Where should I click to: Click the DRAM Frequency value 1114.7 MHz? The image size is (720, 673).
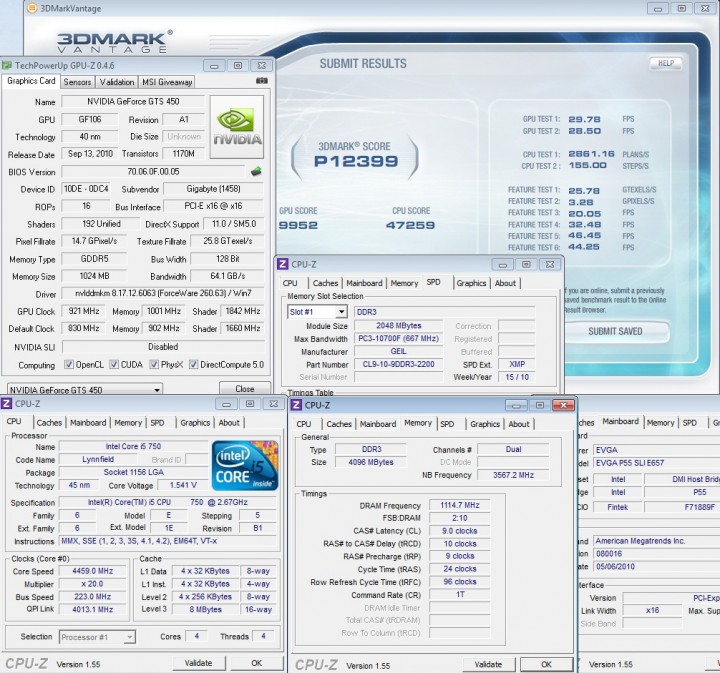click(x=460, y=505)
